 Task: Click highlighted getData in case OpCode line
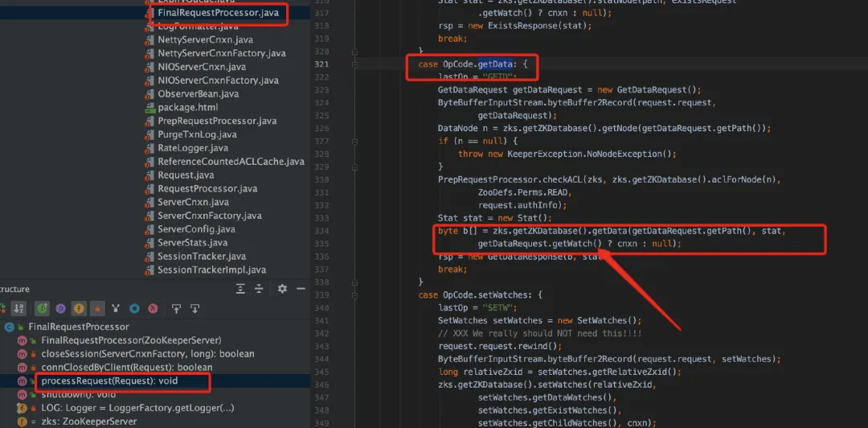pos(495,64)
